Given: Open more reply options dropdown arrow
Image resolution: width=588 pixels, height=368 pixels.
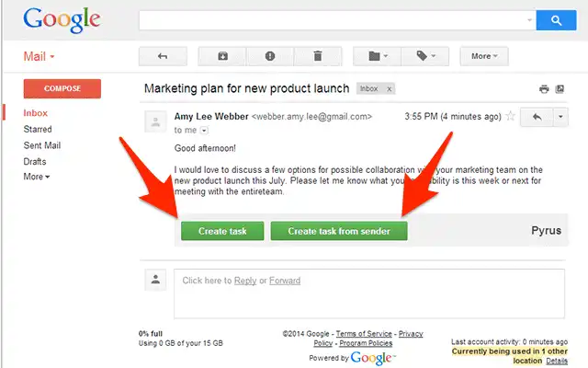Looking at the screenshot, I should (x=560, y=117).
